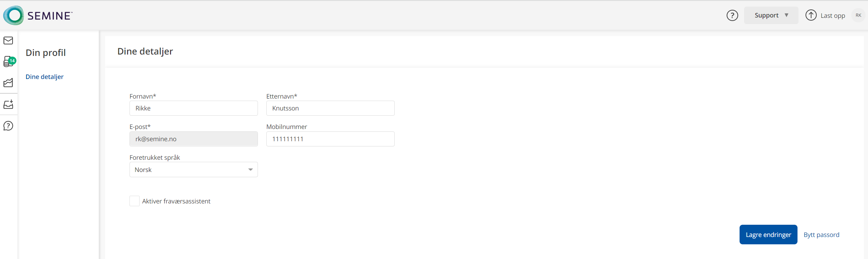Click the Bytt passord link
This screenshot has height=259, width=868.
(x=821, y=235)
